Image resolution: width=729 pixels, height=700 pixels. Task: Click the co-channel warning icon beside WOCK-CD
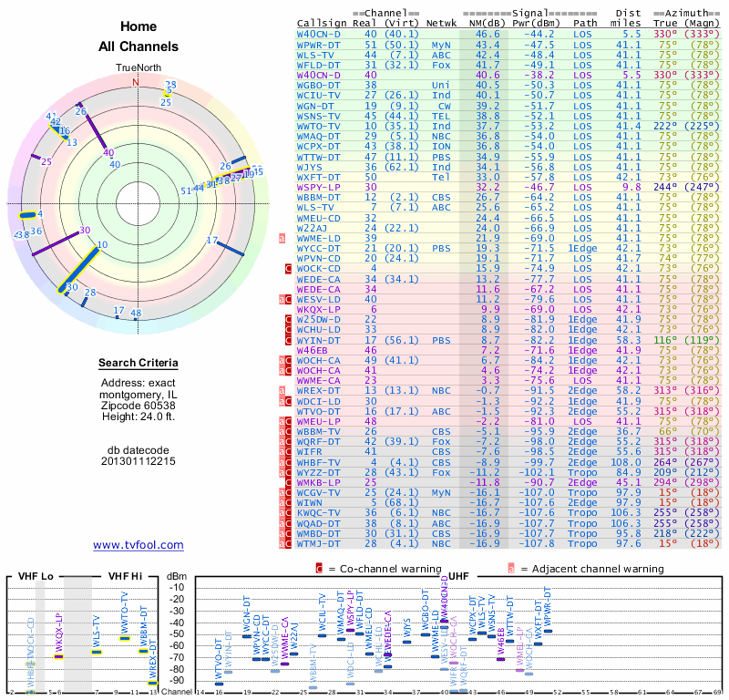[288, 268]
